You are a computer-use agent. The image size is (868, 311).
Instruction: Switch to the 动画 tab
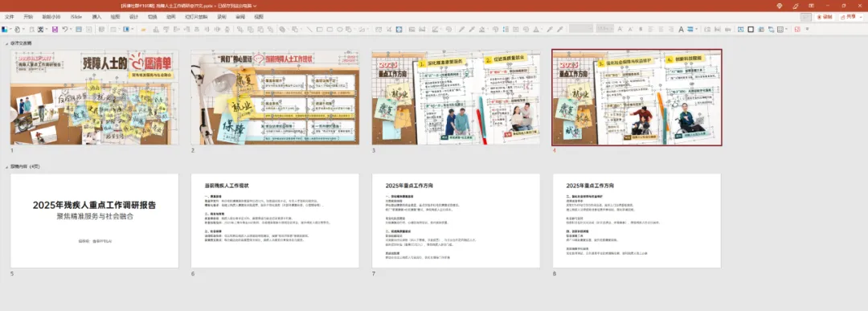[x=171, y=17]
